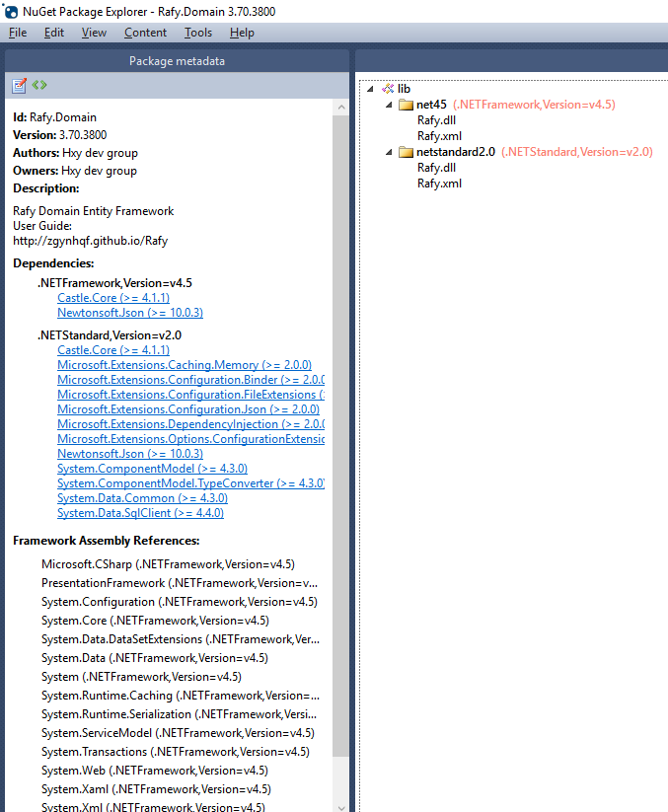
Task: Click the NuGet Package Explorer app icon
Action: point(10,11)
